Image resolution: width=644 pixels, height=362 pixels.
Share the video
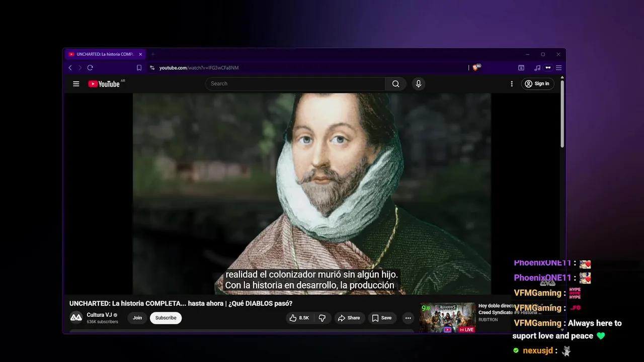(x=349, y=318)
